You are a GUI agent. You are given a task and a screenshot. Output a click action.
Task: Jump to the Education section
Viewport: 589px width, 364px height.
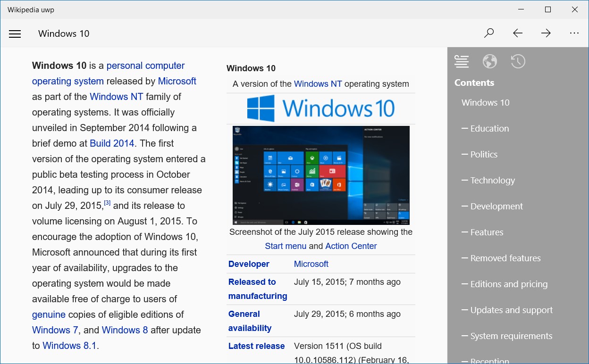tap(485, 128)
